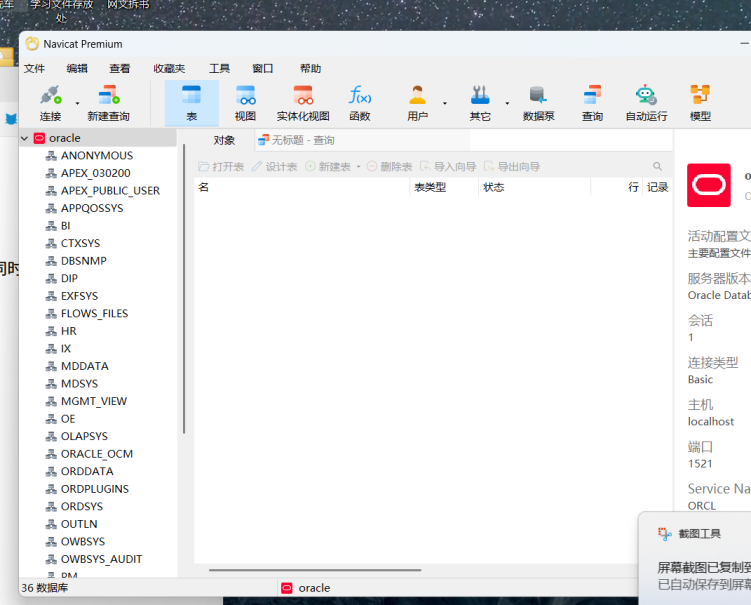Click the BI schema icon
Screen dimensions: 751x605
(51, 226)
